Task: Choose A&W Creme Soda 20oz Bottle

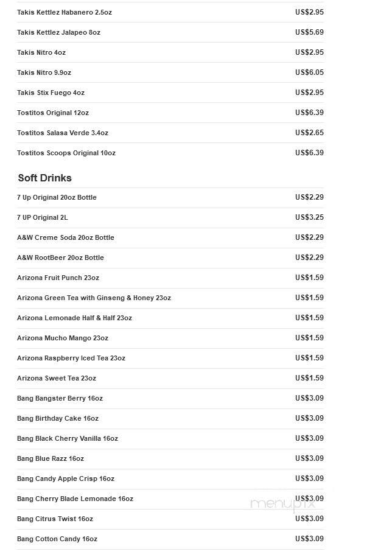Action: pos(170,238)
